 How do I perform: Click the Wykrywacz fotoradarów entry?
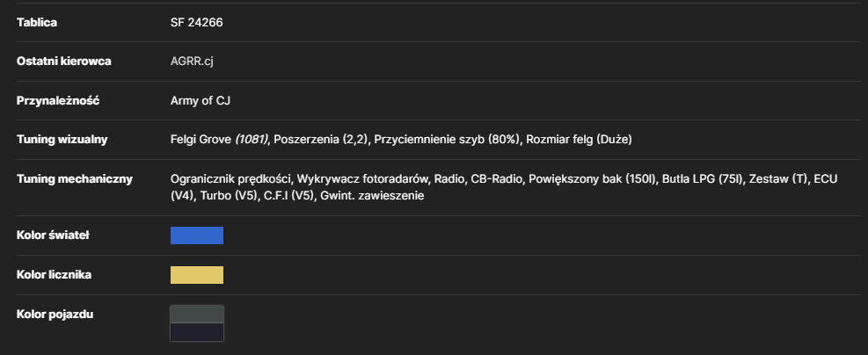pyautogui.click(x=363, y=179)
